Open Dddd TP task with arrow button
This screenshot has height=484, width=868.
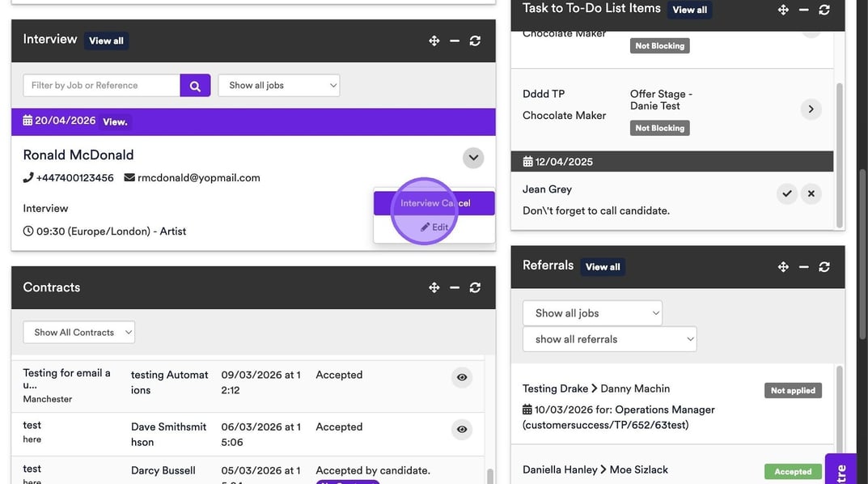click(811, 109)
